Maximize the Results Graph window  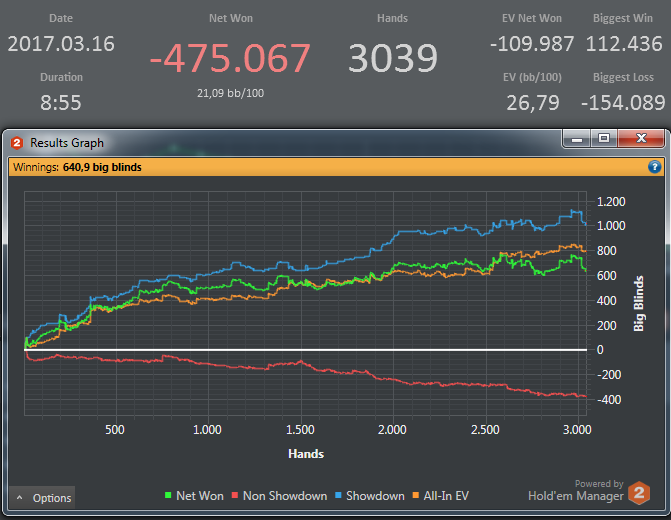(x=604, y=138)
